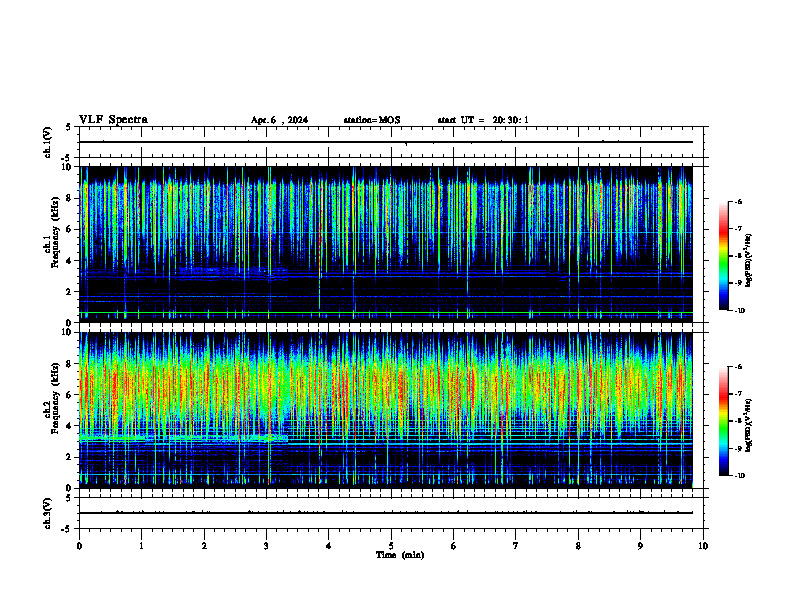Click time axis tick label "1"
The width and height of the screenshot is (792, 612).
click(x=141, y=546)
